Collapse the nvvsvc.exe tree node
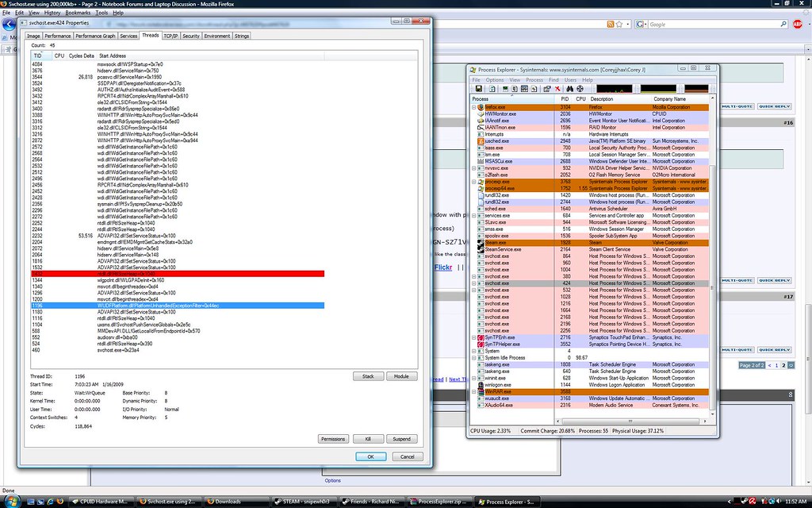The height and width of the screenshot is (508, 812). 474,168
